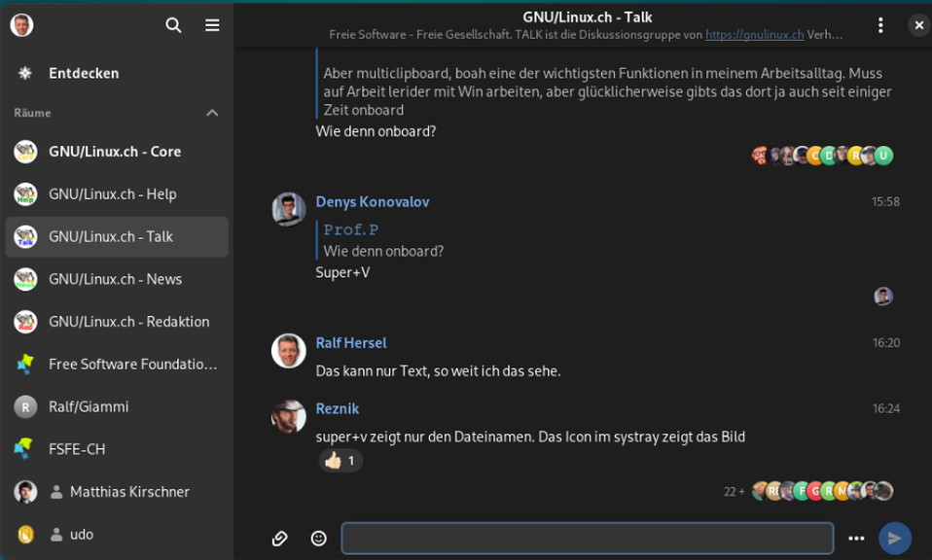Open the hamburger main menu
This screenshot has width=932, height=560.
tap(212, 25)
